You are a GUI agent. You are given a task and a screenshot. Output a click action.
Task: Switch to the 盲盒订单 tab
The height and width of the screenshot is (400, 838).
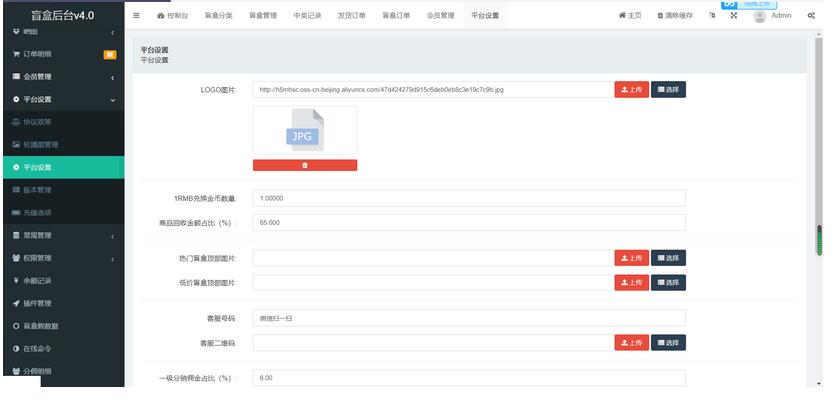(x=396, y=16)
